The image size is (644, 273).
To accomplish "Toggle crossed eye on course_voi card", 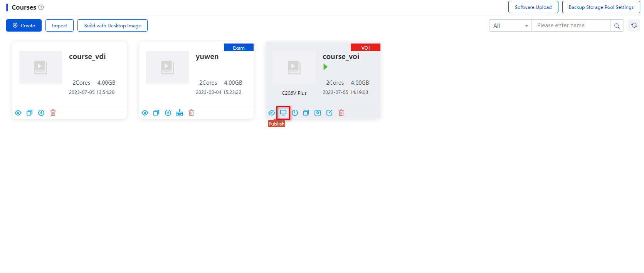I will [272, 113].
